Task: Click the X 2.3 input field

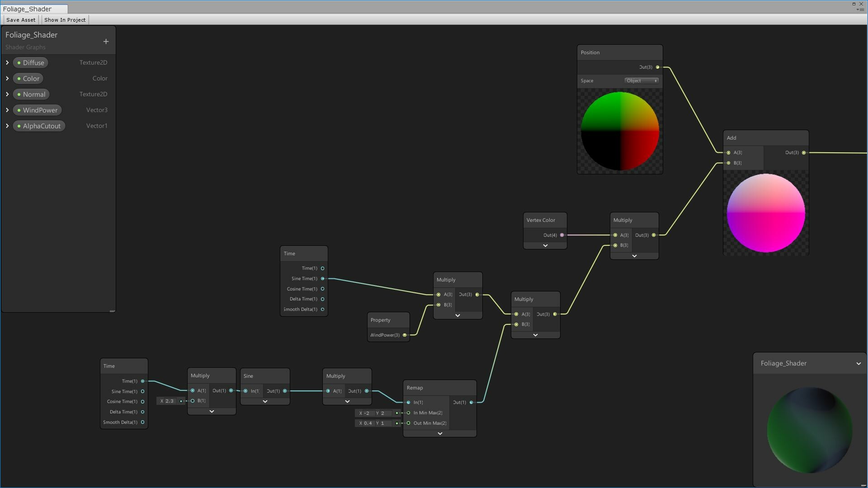Action: (x=170, y=401)
